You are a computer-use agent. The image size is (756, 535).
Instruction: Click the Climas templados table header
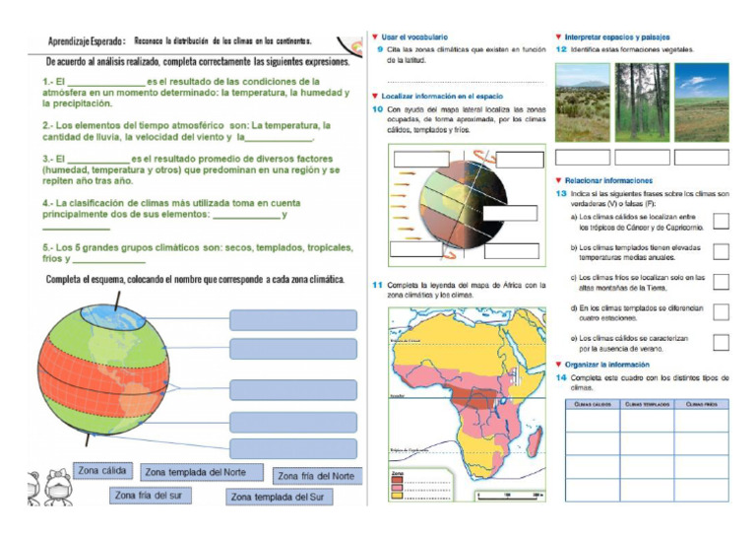point(647,404)
